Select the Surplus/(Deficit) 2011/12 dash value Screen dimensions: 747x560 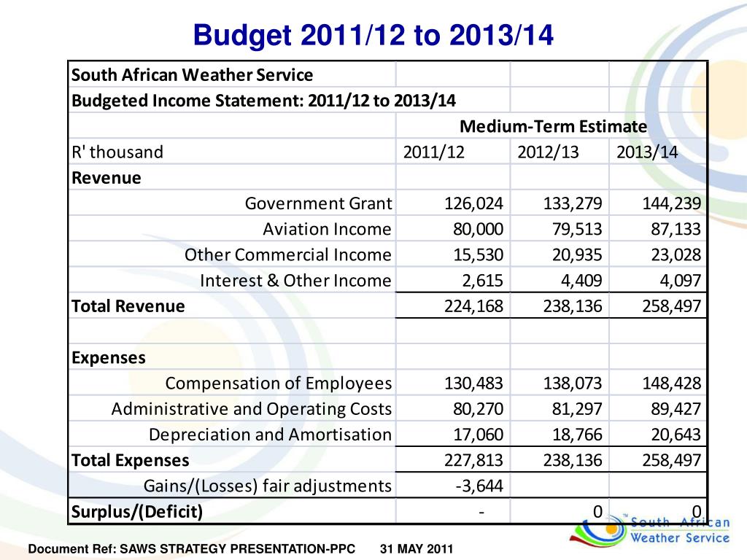(481, 513)
